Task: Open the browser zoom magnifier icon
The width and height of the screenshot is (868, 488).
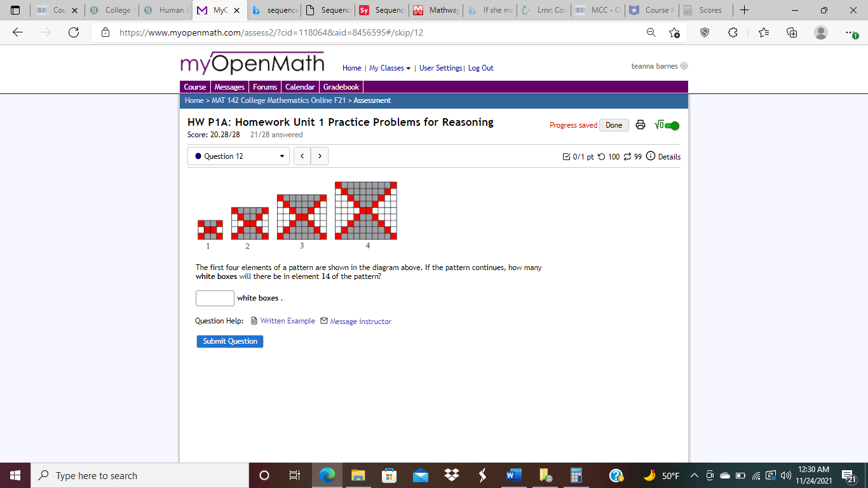Action: [651, 32]
